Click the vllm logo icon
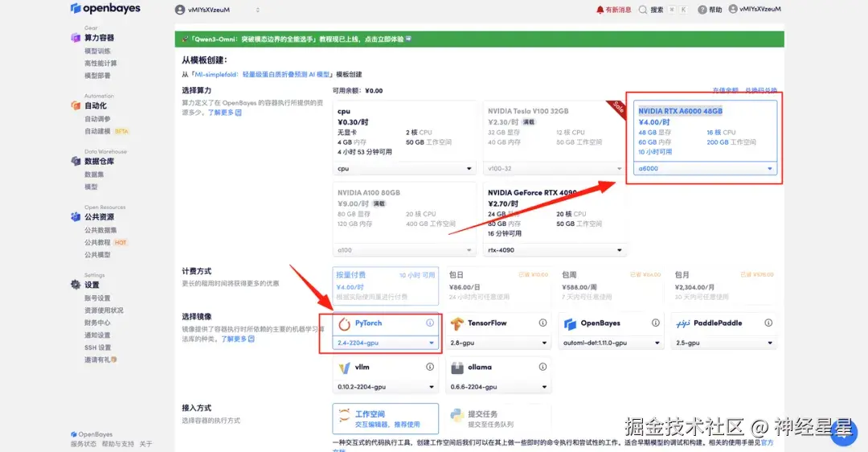 click(344, 368)
